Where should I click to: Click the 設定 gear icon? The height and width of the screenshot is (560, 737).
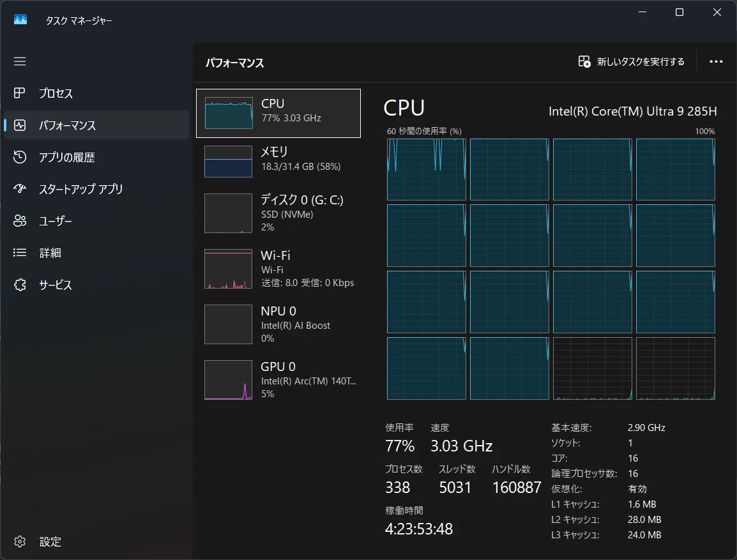(20, 541)
